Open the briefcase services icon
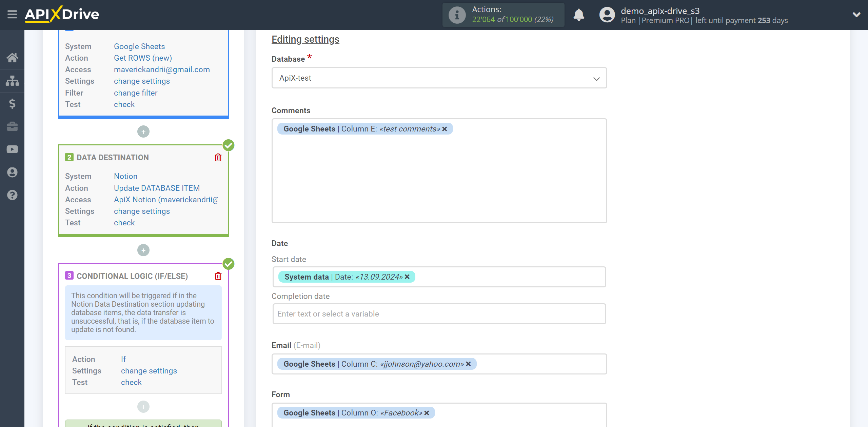The image size is (868, 427). coord(12,126)
